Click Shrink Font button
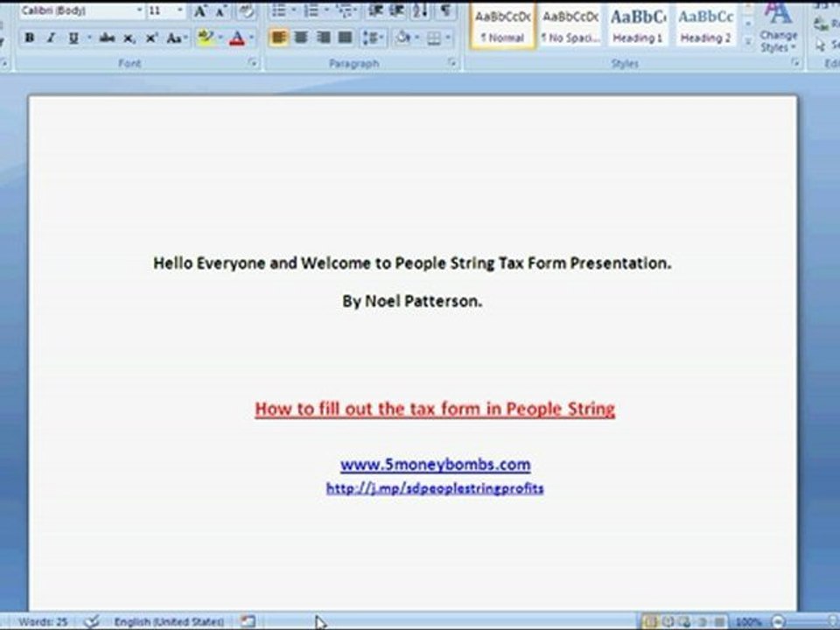Image resolution: width=840 pixels, height=630 pixels. [x=220, y=10]
